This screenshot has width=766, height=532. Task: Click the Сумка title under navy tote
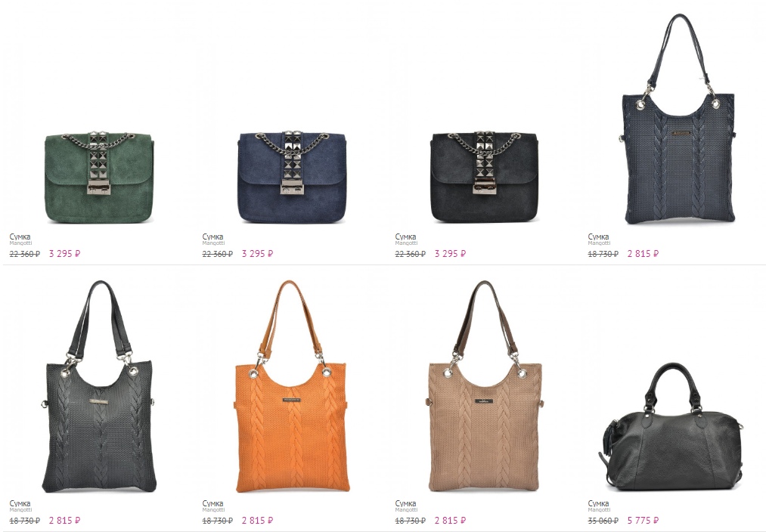pyautogui.click(x=598, y=237)
